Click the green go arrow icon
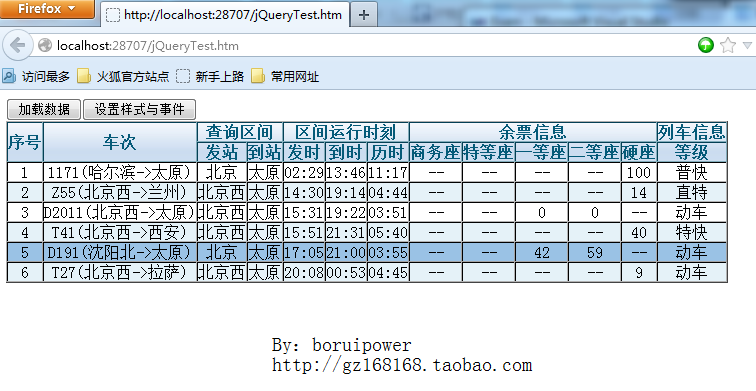This screenshot has height=391, width=756. [x=705, y=46]
